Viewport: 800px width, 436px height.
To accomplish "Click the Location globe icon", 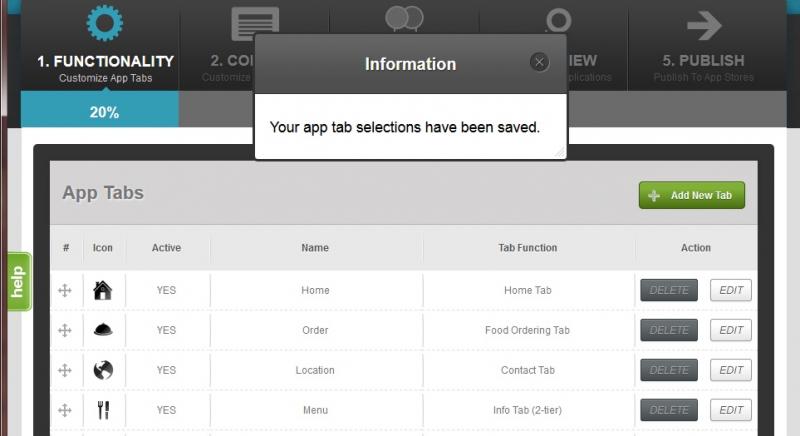I will pos(103,370).
